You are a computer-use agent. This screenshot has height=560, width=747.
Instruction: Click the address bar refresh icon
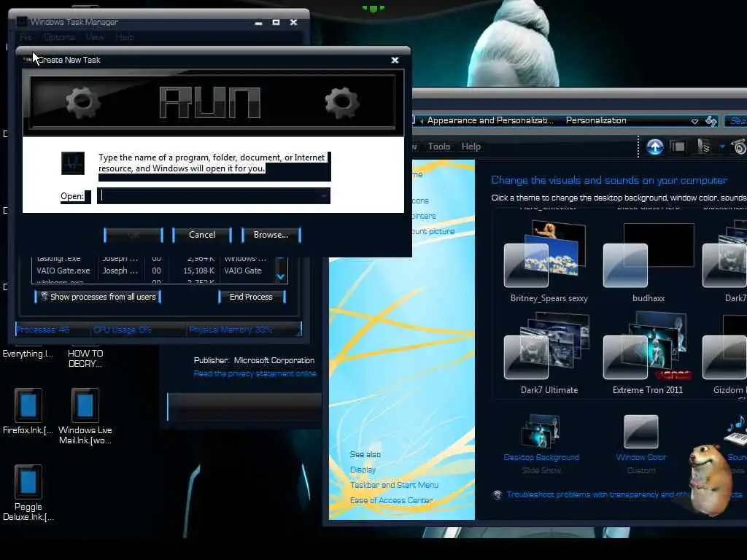(x=711, y=122)
